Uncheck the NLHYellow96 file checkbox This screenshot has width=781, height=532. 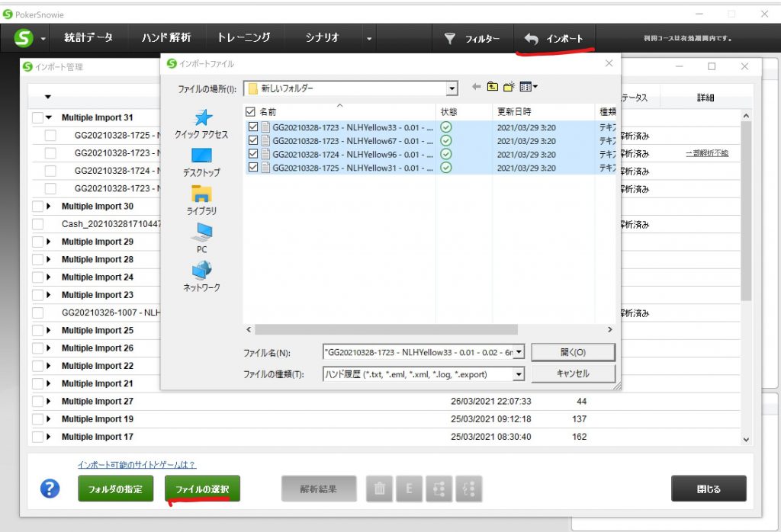click(253, 154)
